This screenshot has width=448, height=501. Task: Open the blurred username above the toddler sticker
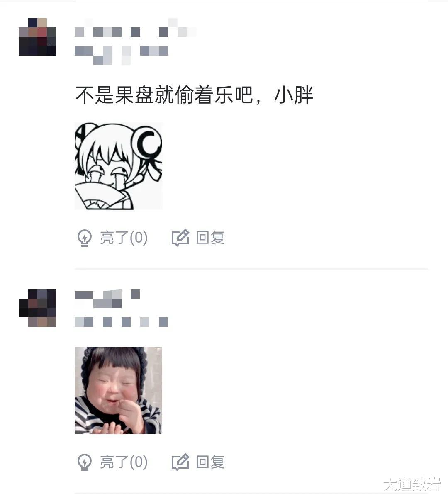click(107, 299)
